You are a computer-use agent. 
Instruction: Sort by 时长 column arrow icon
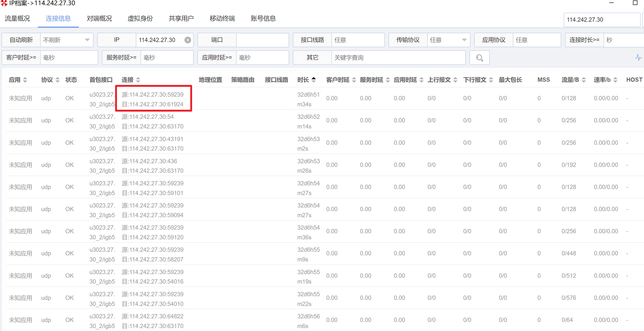point(313,79)
